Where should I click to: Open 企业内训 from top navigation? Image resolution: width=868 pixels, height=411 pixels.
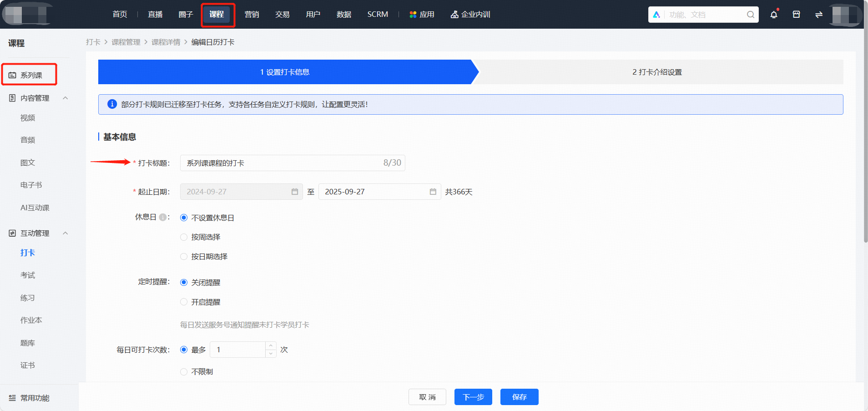pos(470,15)
